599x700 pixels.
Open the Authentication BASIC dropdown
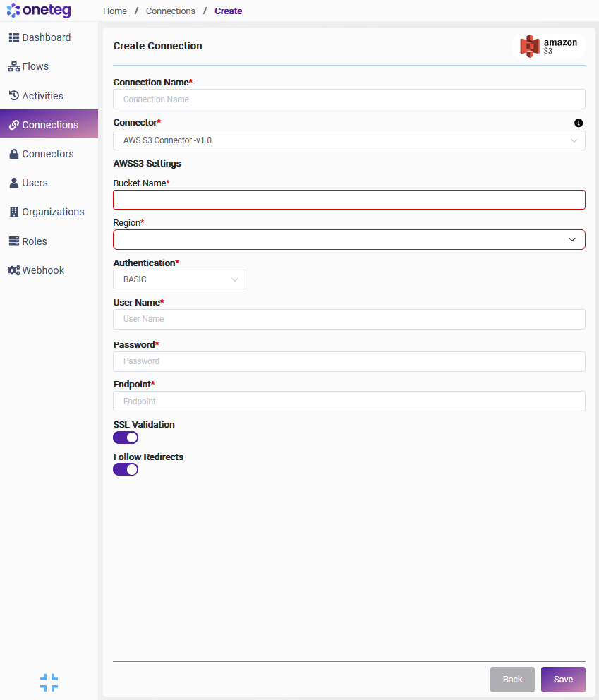tap(180, 279)
